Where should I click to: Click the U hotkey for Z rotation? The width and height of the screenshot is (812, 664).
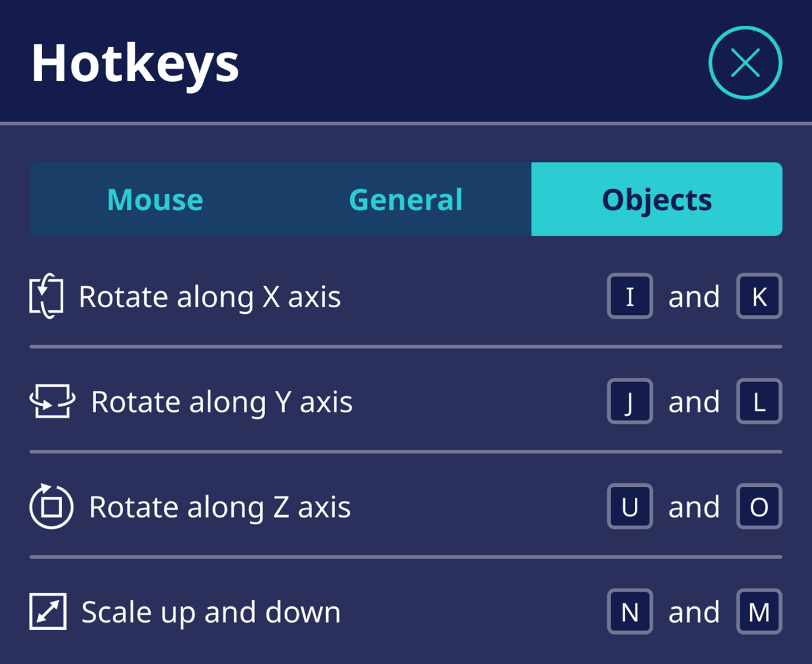coord(629,506)
